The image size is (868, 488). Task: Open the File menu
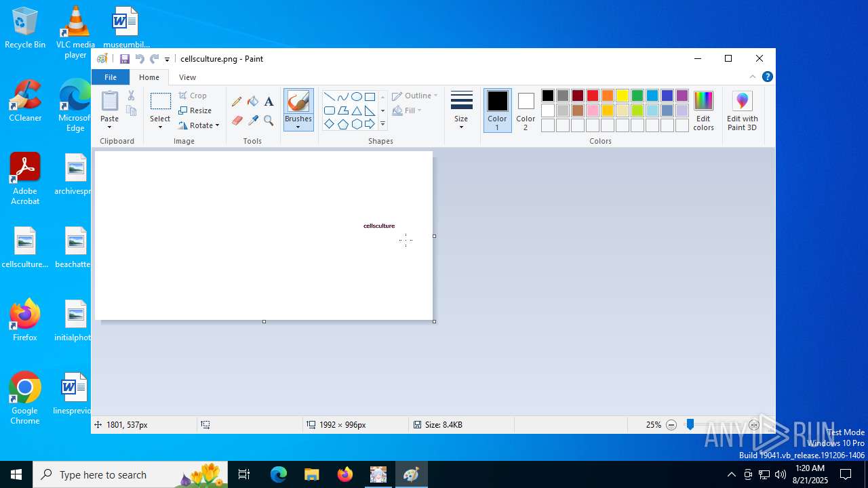pyautogui.click(x=111, y=77)
